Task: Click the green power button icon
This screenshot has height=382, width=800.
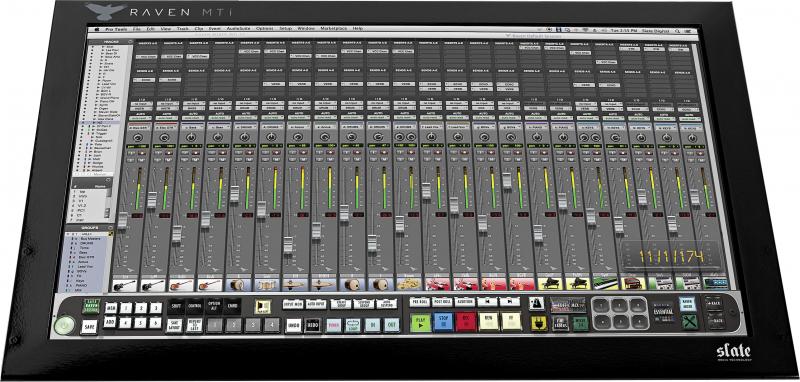Action: pyautogui.click(x=64, y=325)
